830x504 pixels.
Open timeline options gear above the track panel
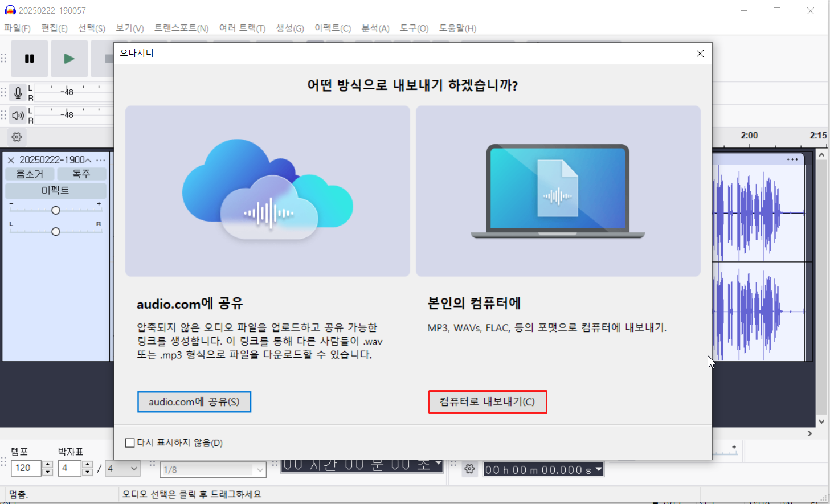[17, 137]
